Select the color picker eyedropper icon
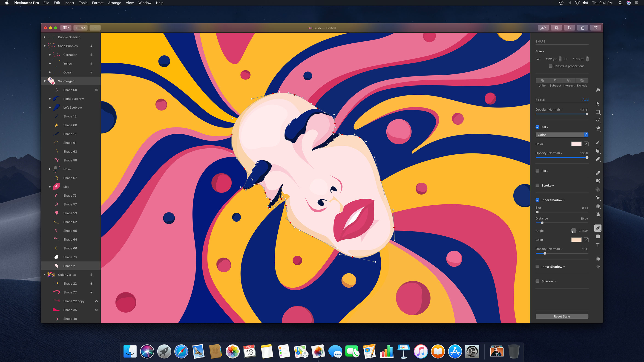Screen dimensions: 644x362 pyautogui.click(x=586, y=144)
